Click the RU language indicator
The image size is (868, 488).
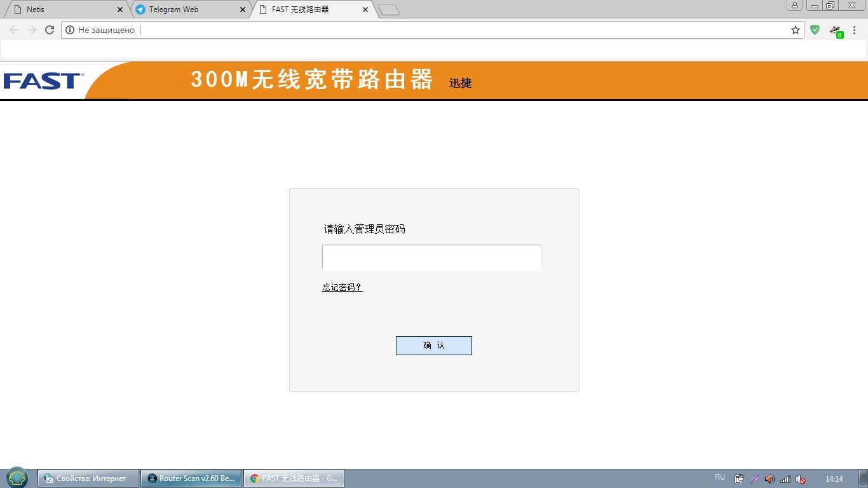720,477
